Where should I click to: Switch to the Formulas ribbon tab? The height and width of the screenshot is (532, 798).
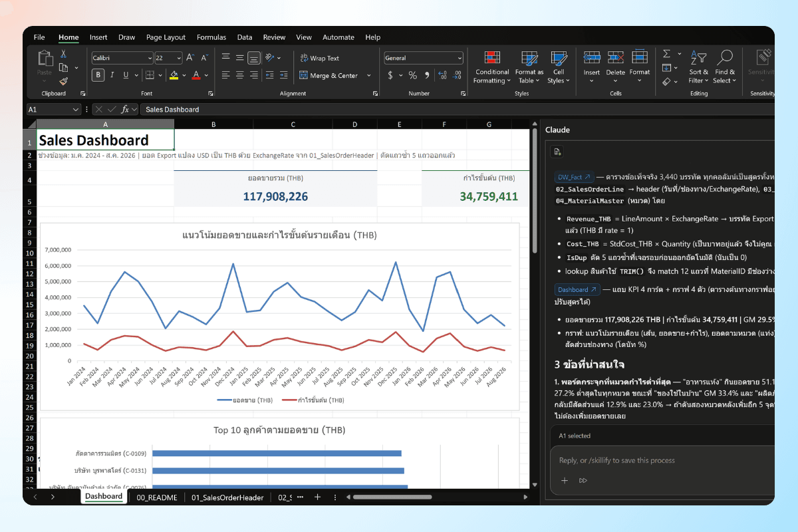(x=211, y=37)
